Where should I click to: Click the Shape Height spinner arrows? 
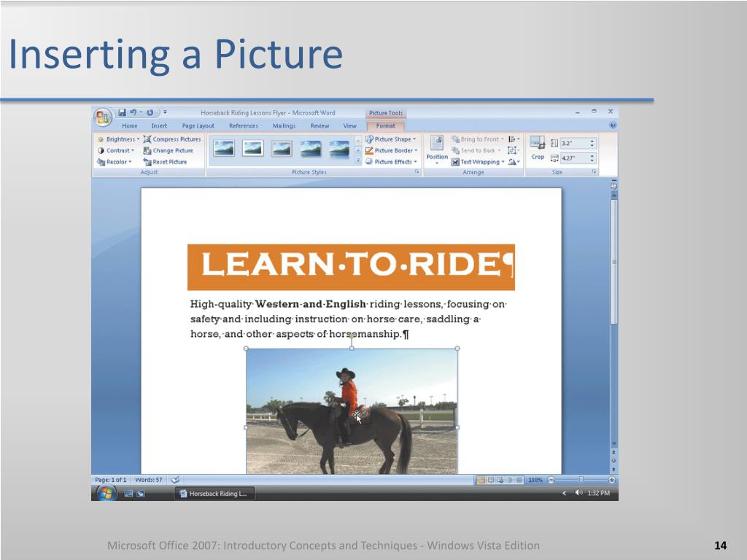coord(592,143)
